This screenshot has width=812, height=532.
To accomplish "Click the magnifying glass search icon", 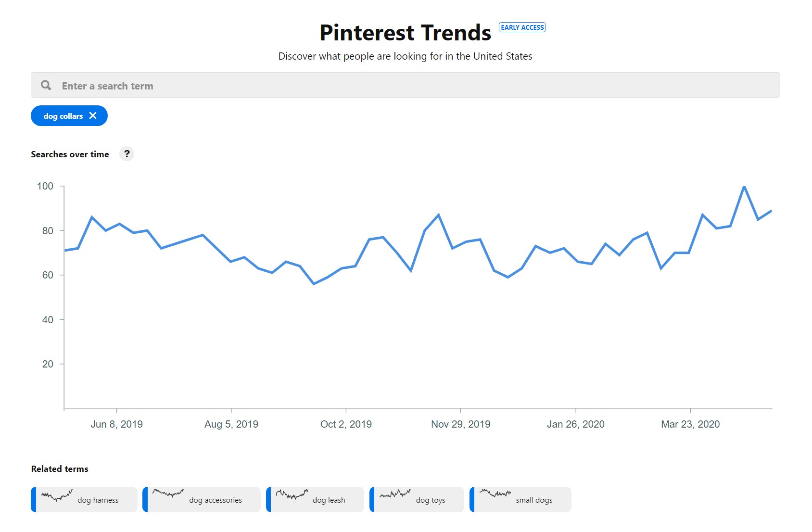I will [x=46, y=85].
